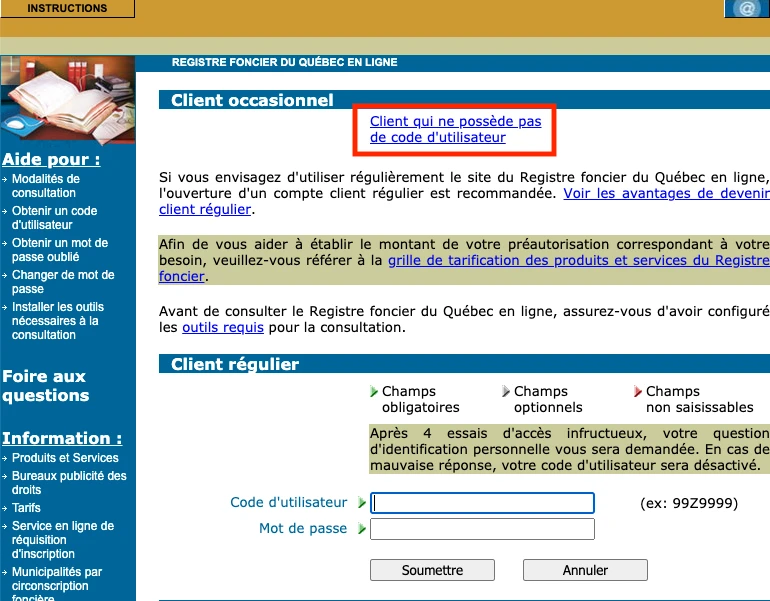
Task: Click the email @ icon in header
Action: click(x=746, y=9)
